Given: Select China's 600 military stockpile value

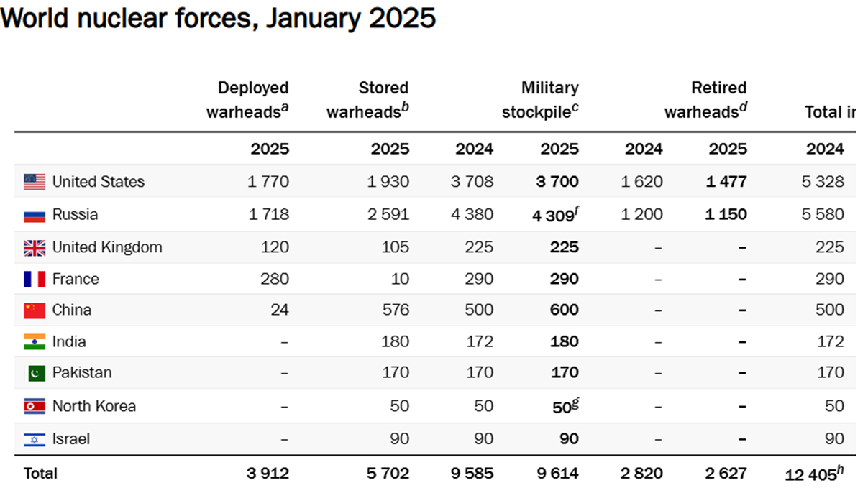Looking at the screenshot, I should [565, 310].
